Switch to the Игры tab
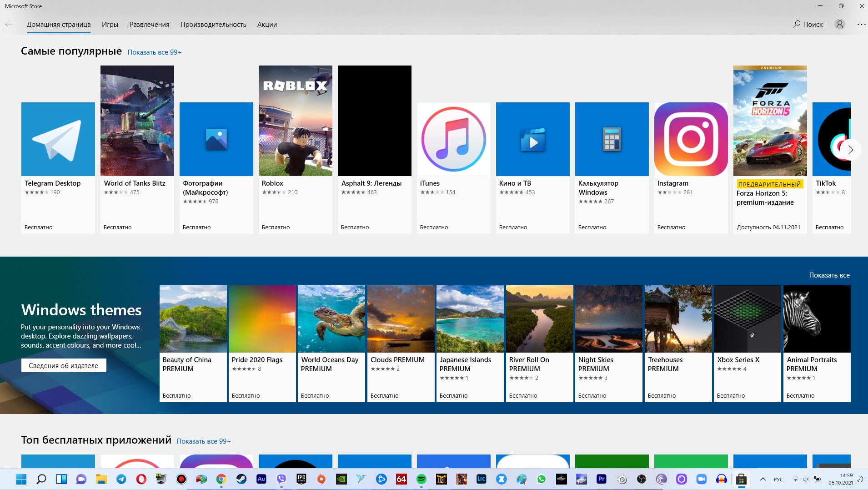The height and width of the screenshot is (490, 868). coord(110,25)
